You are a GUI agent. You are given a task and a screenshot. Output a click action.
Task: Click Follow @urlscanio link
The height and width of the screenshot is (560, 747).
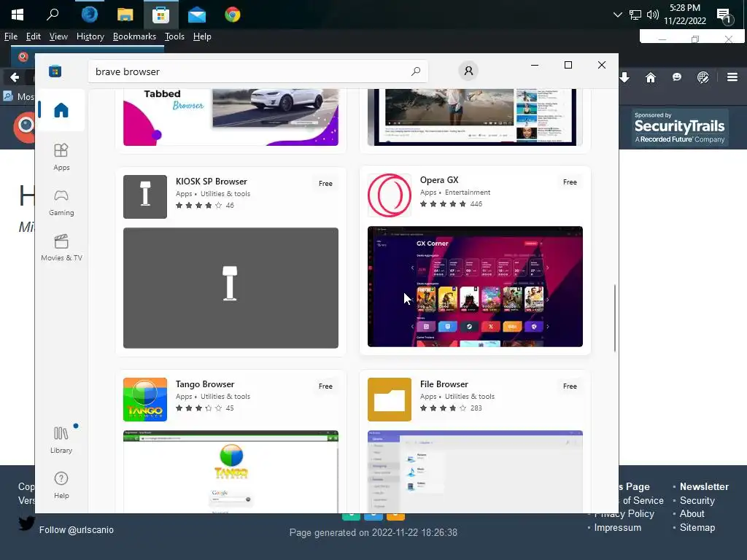click(x=76, y=530)
